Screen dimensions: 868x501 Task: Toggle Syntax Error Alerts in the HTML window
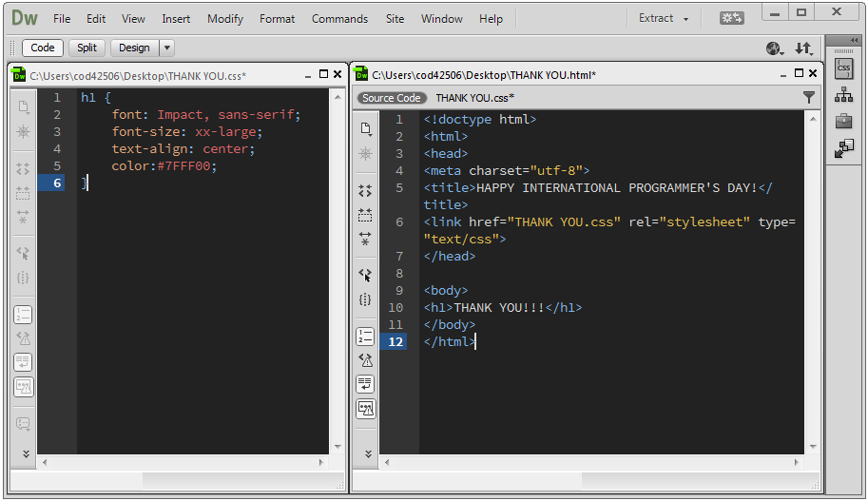pos(366,409)
